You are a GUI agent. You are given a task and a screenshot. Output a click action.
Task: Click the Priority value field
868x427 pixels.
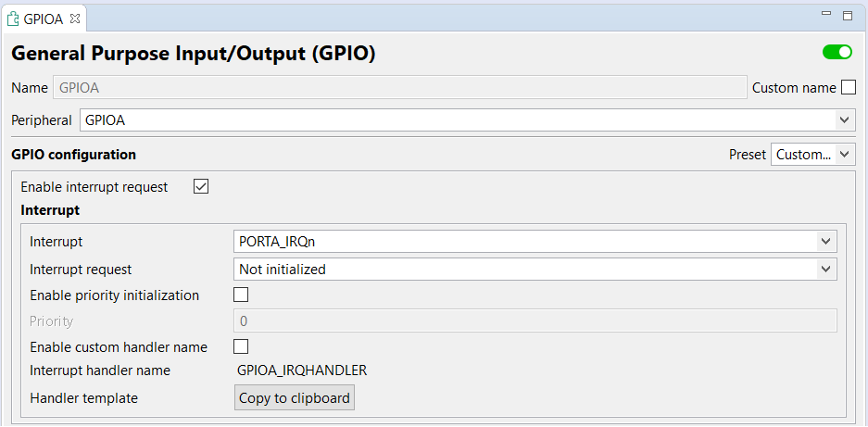[535, 321]
